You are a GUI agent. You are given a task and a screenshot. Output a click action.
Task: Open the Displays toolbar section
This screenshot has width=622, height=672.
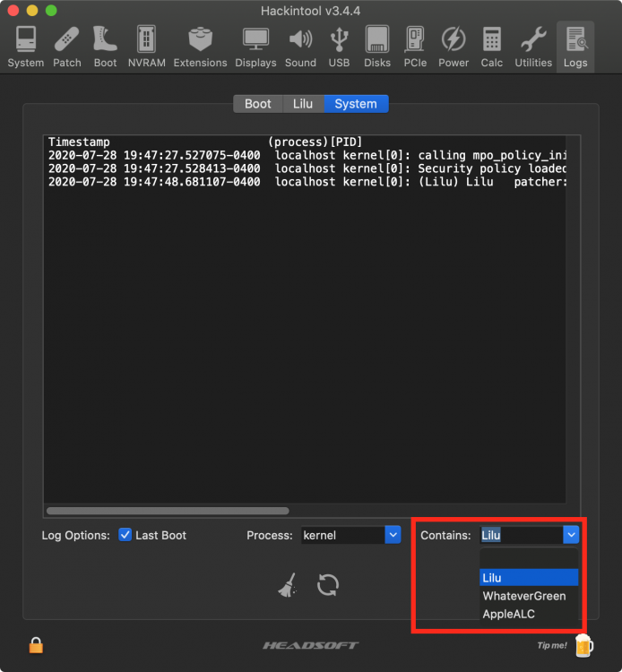point(255,47)
